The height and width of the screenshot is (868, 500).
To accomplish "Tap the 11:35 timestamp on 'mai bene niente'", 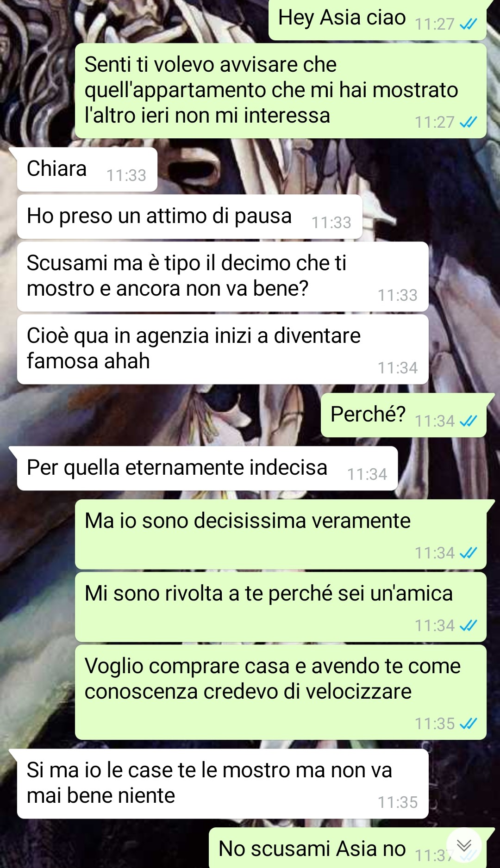I will click(398, 802).
